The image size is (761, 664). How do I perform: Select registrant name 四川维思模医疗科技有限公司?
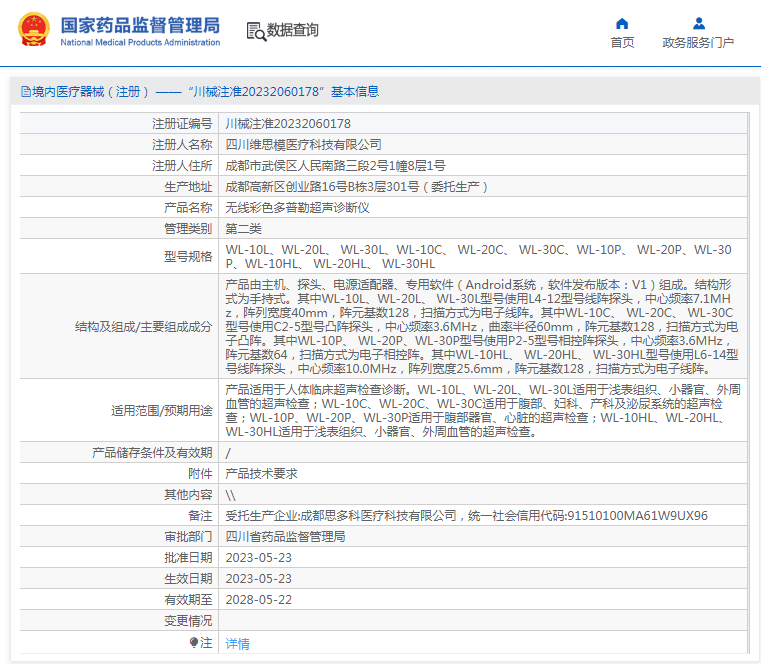point(303,145)
